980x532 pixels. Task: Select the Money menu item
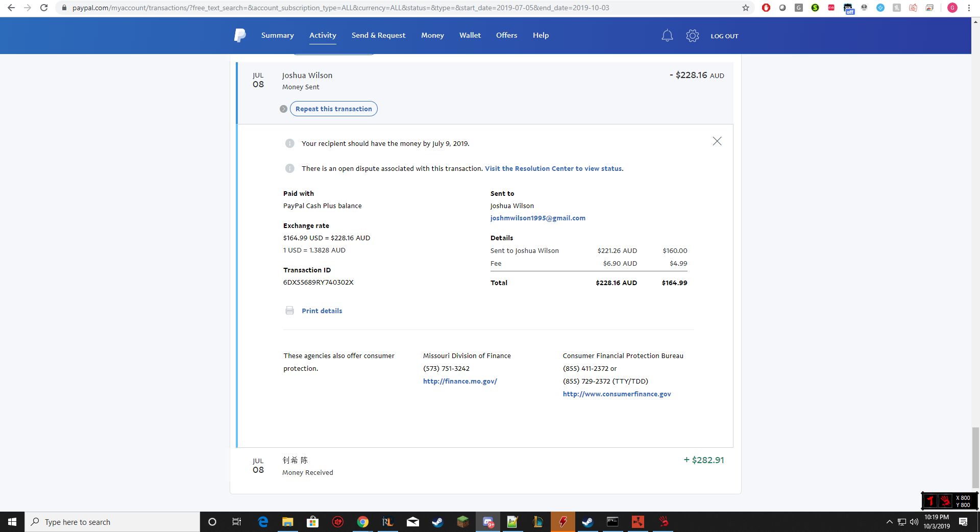pyautogui.click(x=432, y=35)
